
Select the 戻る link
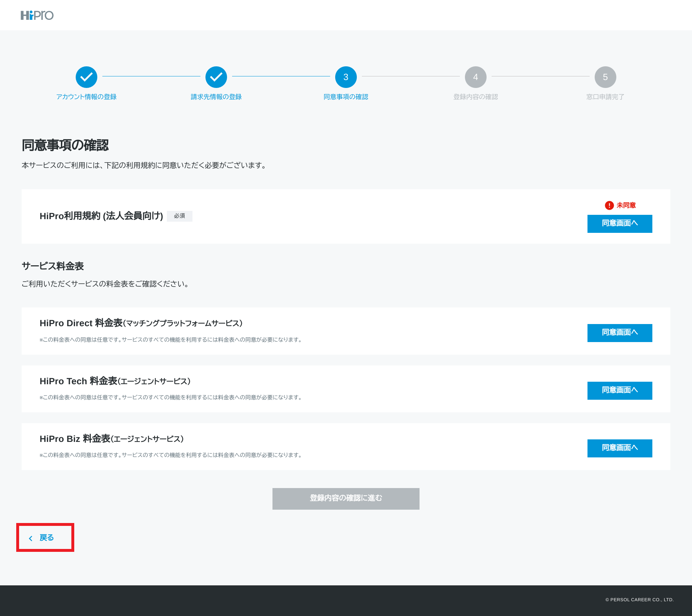click(46, 538)
